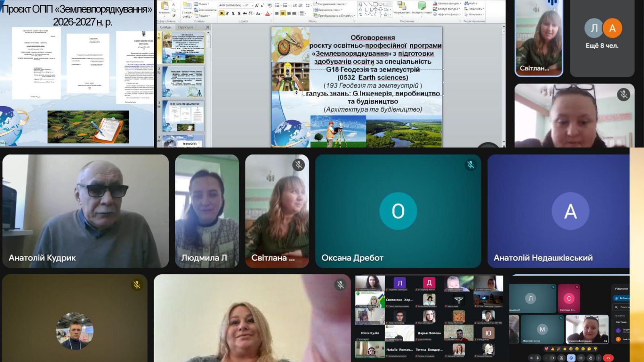Switch to the Структура tab
644x362 pixels.
(185, 27)
